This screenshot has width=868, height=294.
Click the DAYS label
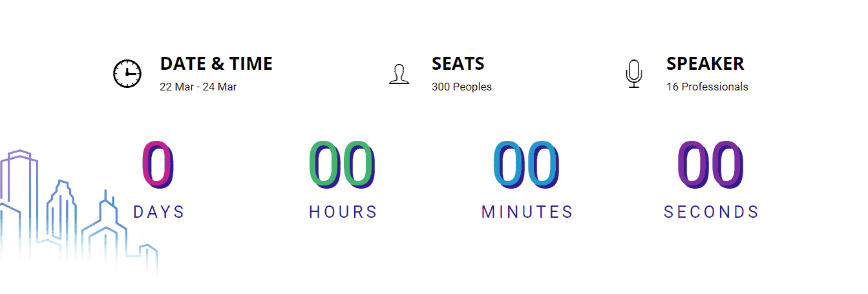(159, 212)
